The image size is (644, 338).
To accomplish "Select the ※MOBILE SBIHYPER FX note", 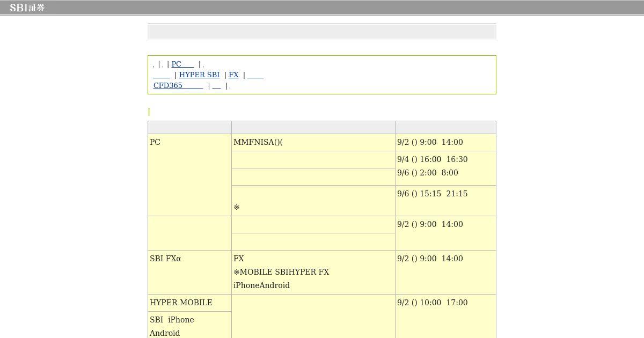I will pos(281,272).
